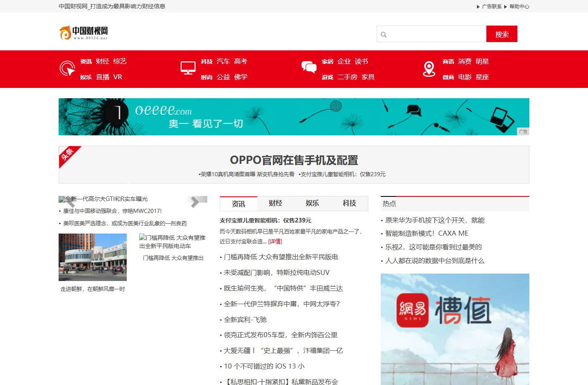Open 直播 navigation link
This screenshot has height=385, width=588.
[x=103, y=77]
